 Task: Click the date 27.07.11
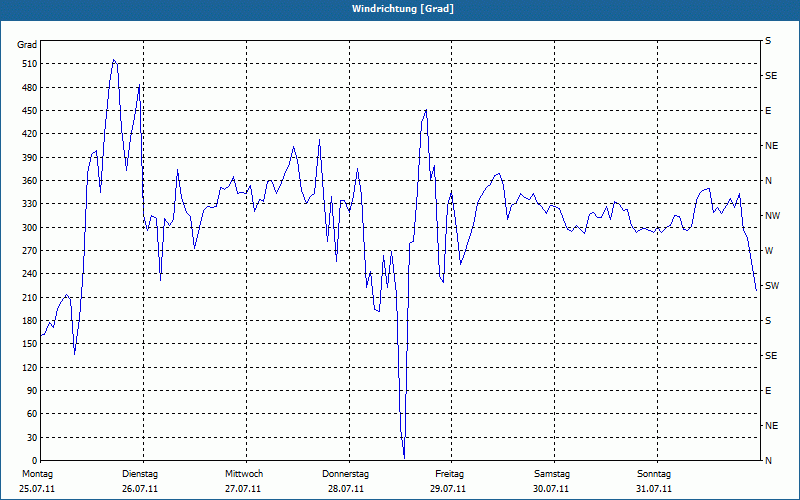click(x=243, y=489)
